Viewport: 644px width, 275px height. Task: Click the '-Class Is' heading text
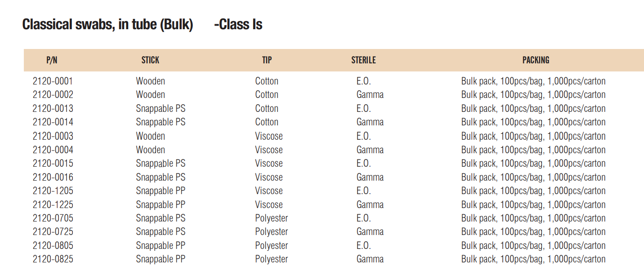point(238,24)
